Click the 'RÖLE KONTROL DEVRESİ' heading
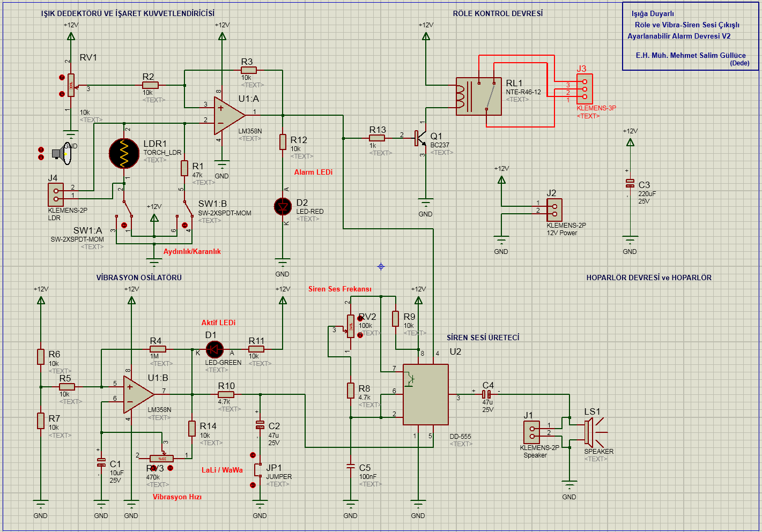762x532 pixels. click(498, 13)
